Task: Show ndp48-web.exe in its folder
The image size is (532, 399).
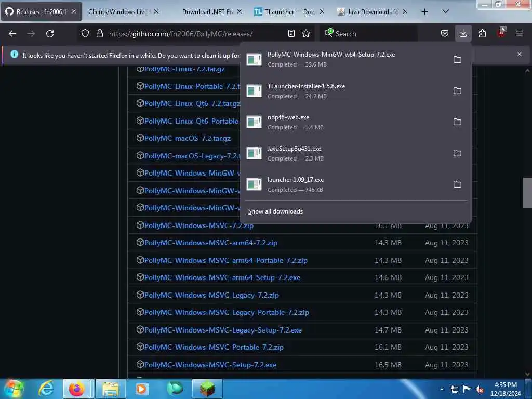Action: 457,122
